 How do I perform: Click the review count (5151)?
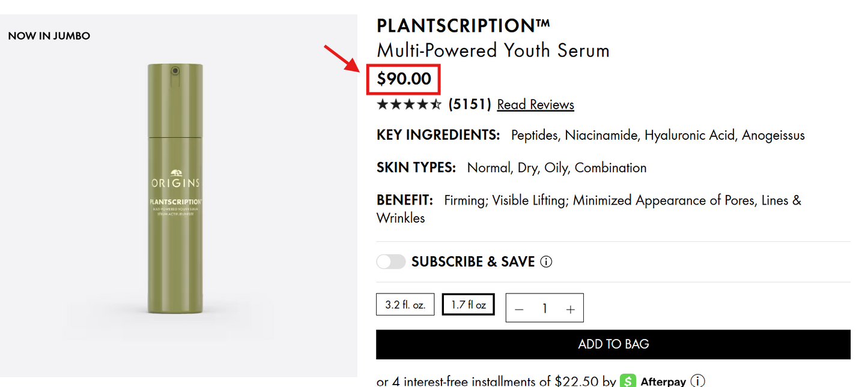tap(470, 104)
